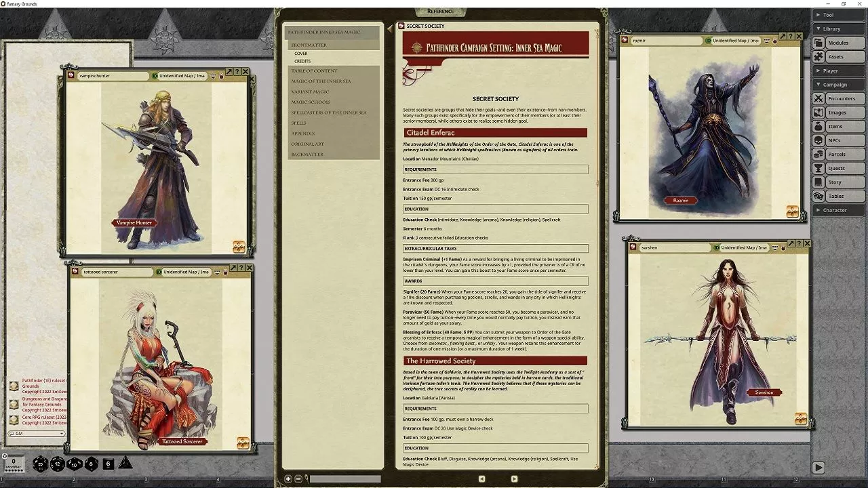Screen dimensions: 868x488
Task: Open the Spells chapter
Action: (x=333, y=123)
